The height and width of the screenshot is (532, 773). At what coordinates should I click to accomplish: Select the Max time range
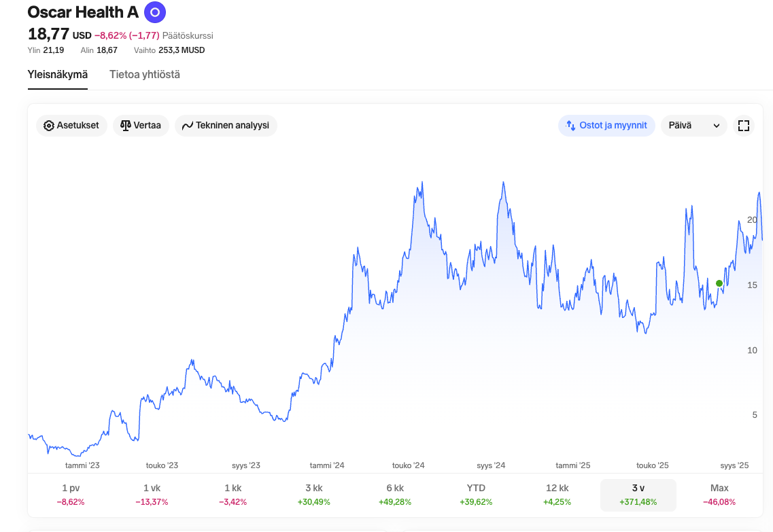pyautogui.click(x=719, y=495)
